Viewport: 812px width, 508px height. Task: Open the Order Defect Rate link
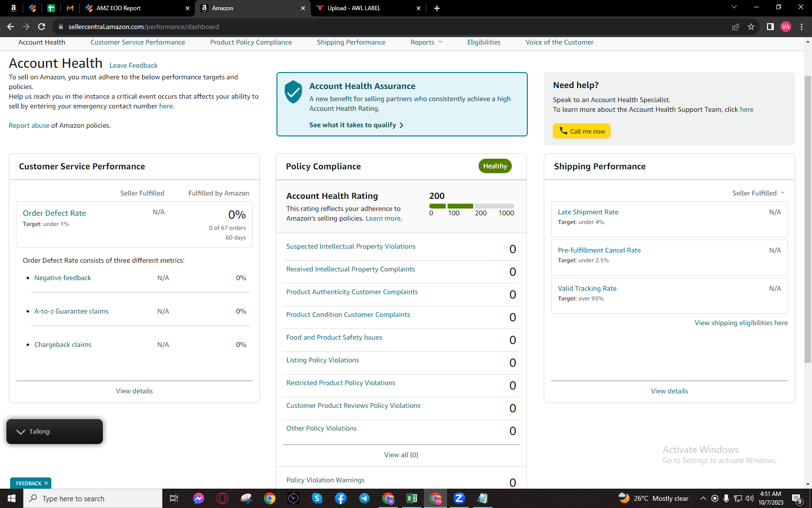(55, 213)
